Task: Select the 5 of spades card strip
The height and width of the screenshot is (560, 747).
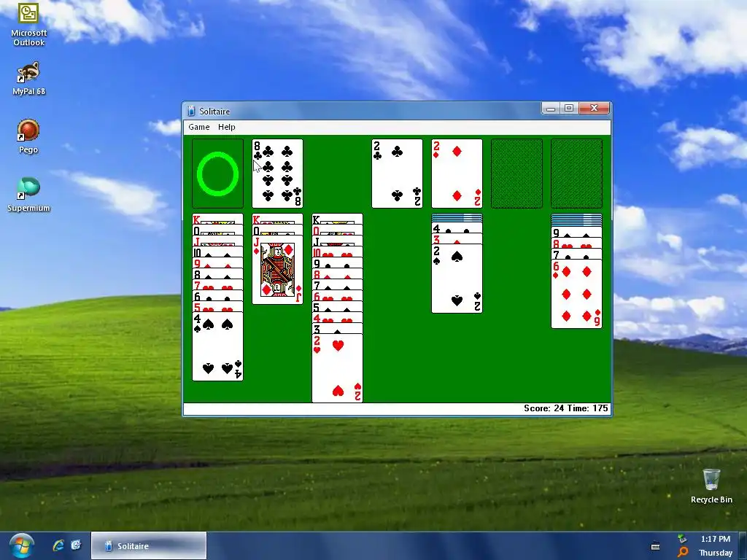Action: pos(337,307)
